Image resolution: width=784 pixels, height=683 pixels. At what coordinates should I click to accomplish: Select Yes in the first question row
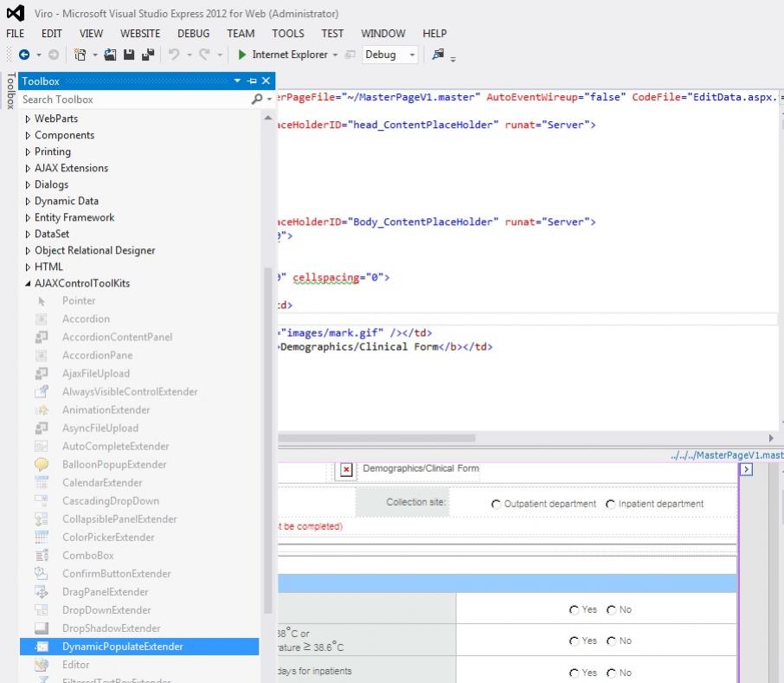tap(574, 610)
